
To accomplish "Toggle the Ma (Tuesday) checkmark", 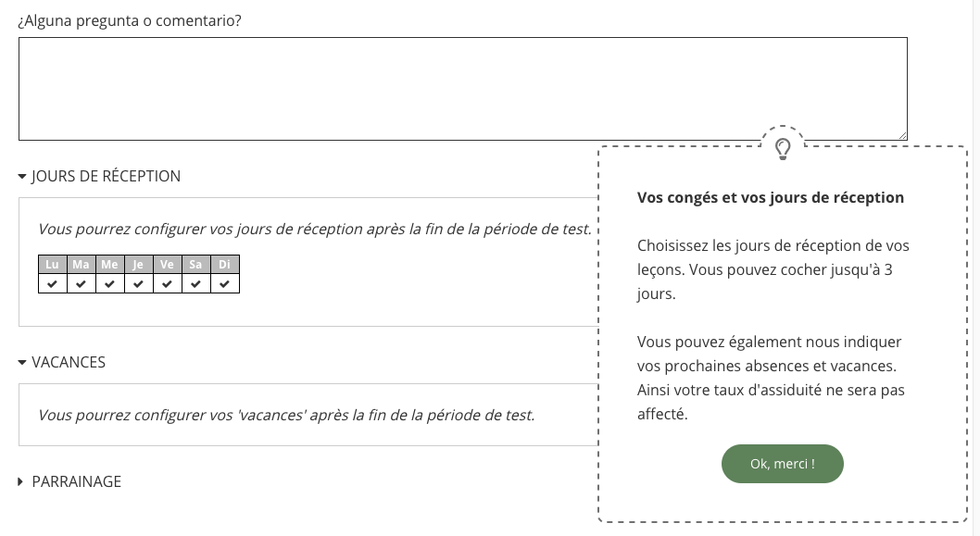I will [x=81, y=283].
